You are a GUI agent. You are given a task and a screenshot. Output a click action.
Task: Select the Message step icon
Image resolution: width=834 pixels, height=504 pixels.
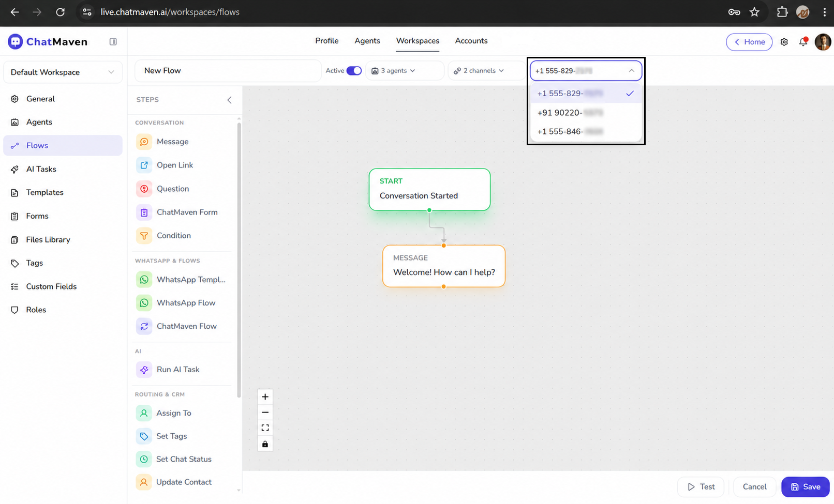[144, 142]
